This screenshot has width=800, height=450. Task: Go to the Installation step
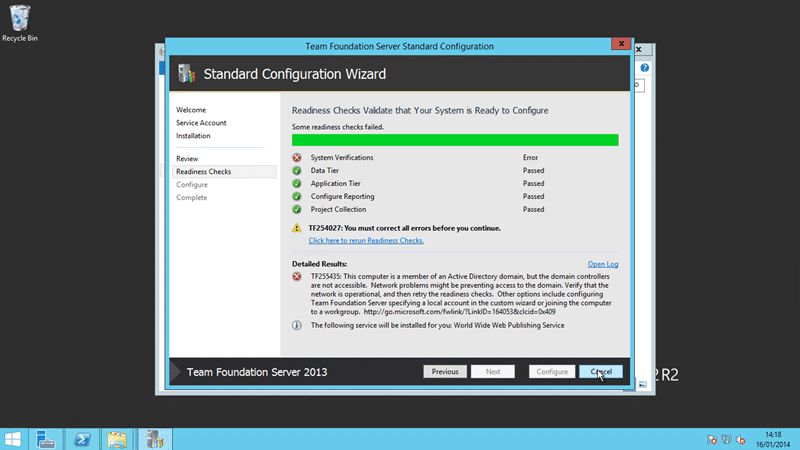[193, 136]
